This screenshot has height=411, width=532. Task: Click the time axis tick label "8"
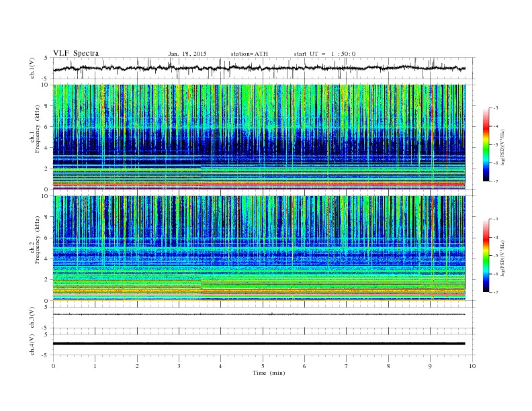[x=388, y=366]
